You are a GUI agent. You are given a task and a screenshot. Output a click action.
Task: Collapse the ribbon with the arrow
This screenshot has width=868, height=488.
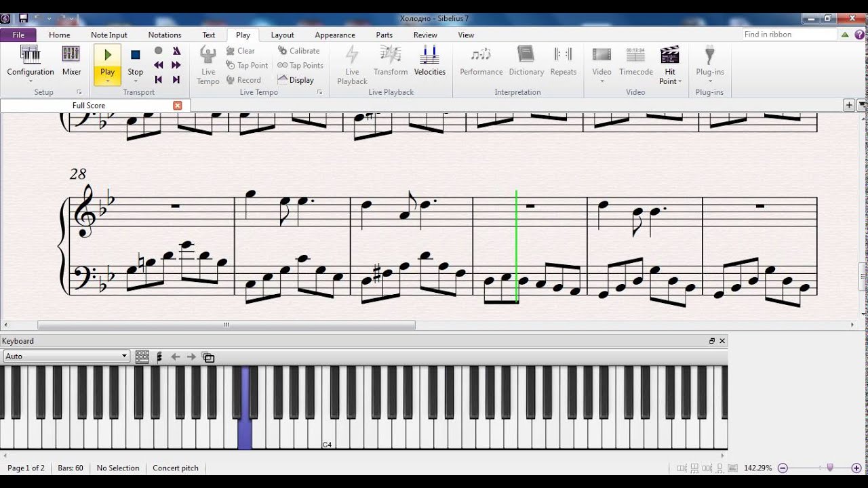pyautogui.click(x=845, y=35)
